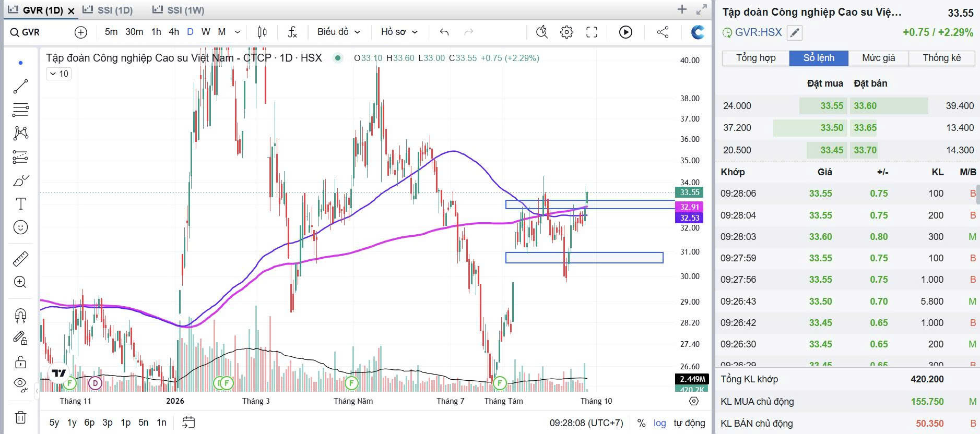This screenshot has height=434, width=980.
Task: Switch to the SSI (1W) tab
Action: pyautogui.click(x=179, y=10)
